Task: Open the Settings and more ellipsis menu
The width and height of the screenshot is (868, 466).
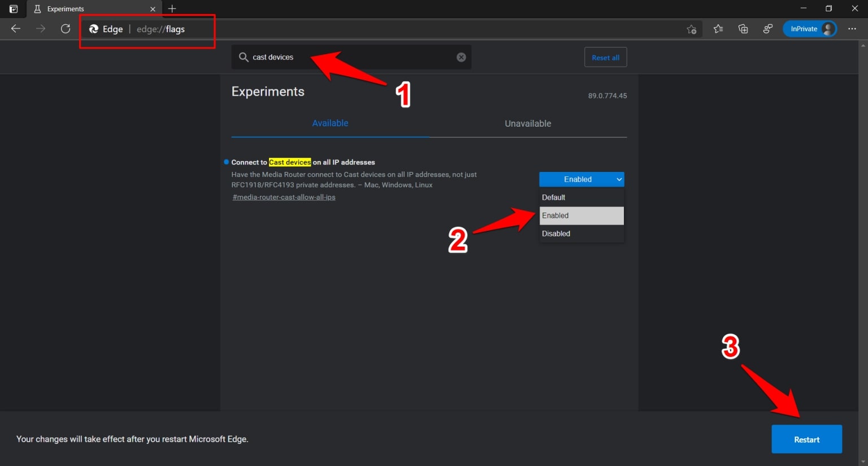Action: coord(852,29)
